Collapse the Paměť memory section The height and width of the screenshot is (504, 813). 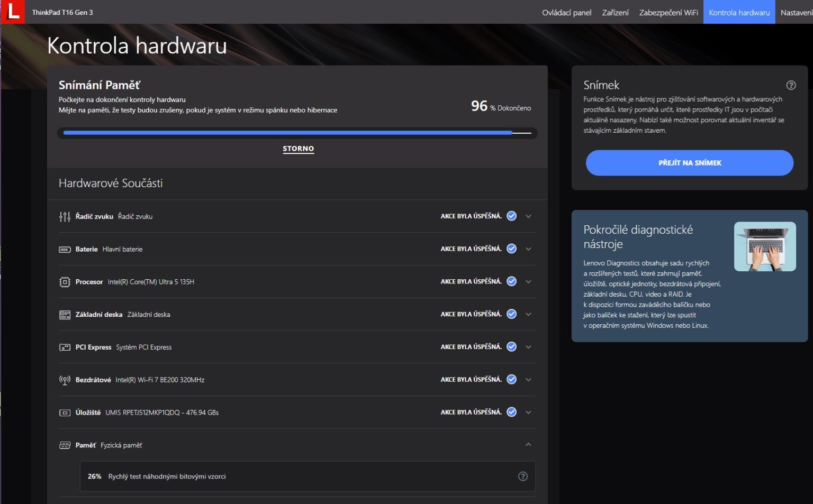pos(528,445)
